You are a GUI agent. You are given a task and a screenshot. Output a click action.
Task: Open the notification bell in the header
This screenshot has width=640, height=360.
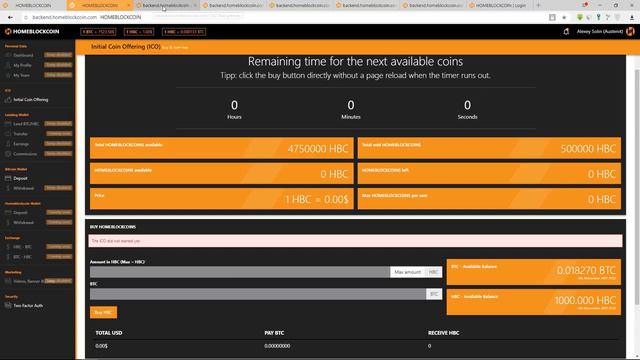click(566, 31)
